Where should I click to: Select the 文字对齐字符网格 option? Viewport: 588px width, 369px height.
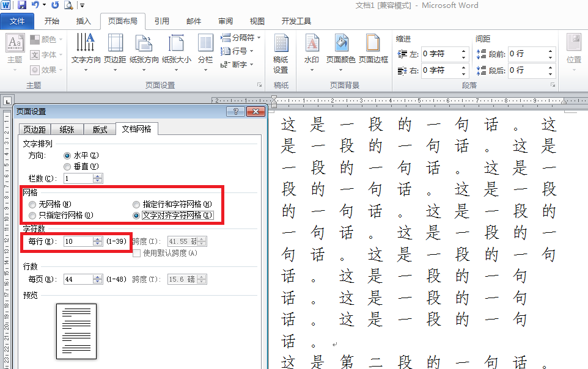tap(136, 216)
